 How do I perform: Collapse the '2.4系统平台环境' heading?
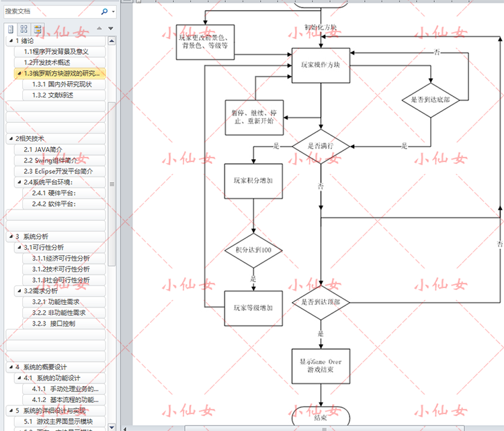pyautogui.click(x=19, y=183)
